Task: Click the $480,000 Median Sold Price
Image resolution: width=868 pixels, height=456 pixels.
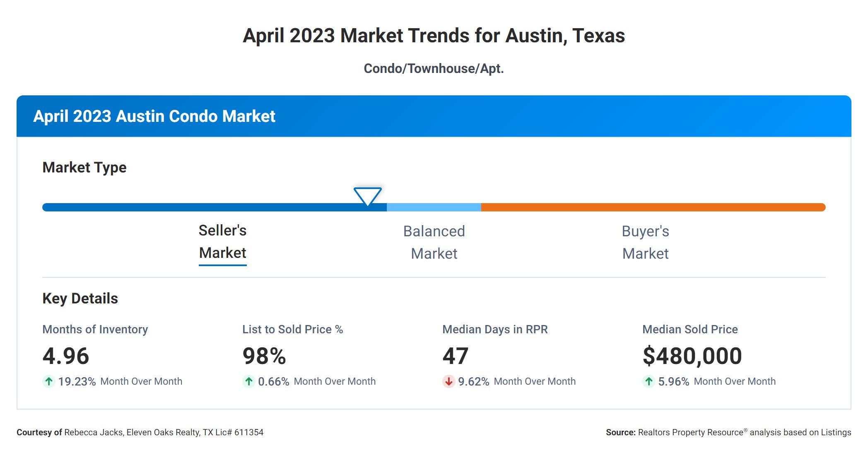Action: click(x=692, y=356)
